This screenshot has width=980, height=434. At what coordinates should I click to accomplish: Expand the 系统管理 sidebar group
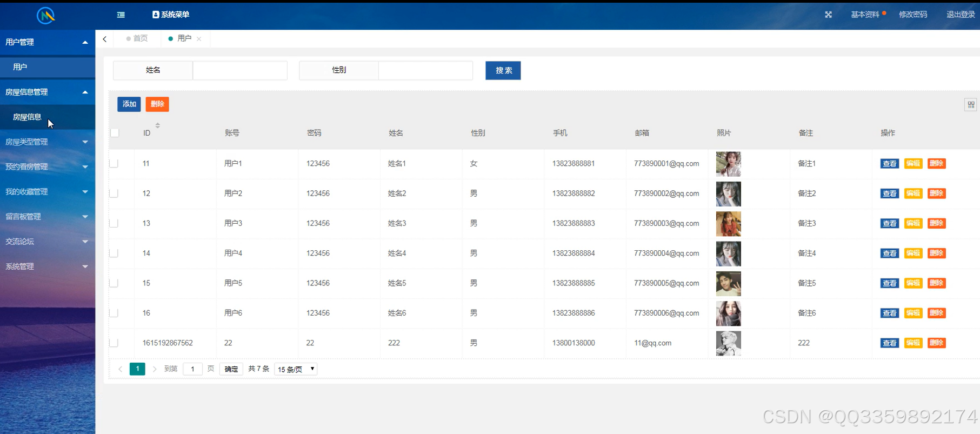pyautogui.click(x=48, y=266)
